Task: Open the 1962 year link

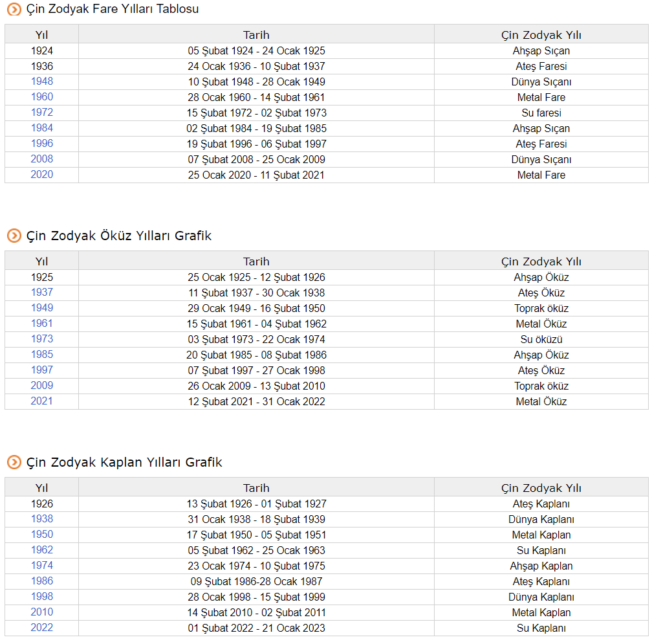Action: pos(42,550)
